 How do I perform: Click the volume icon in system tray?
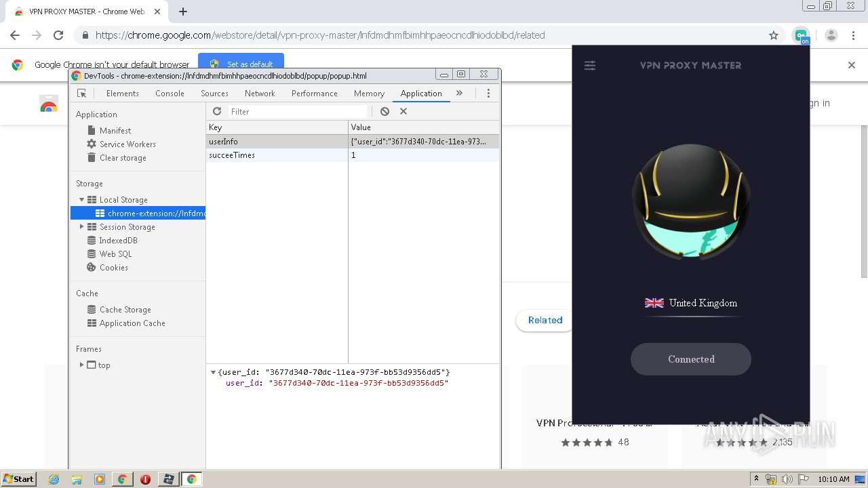point(787,479)
